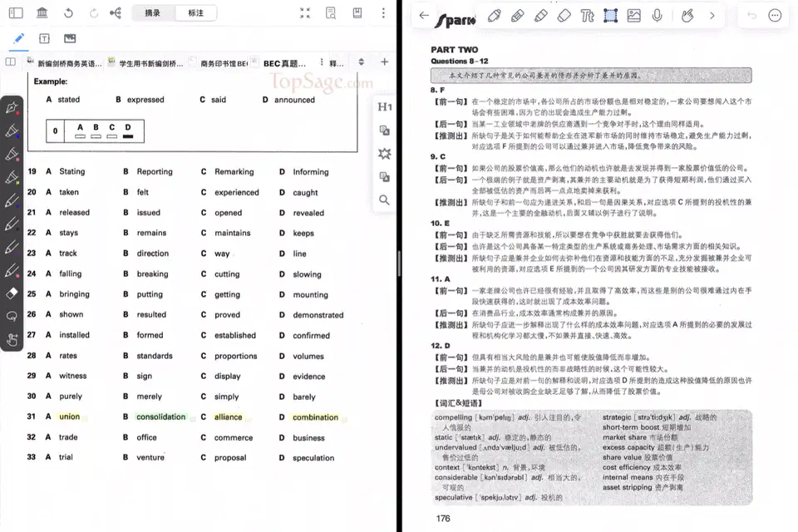
Task: Open circled three-dot more menu
Action: coord(775,16)
